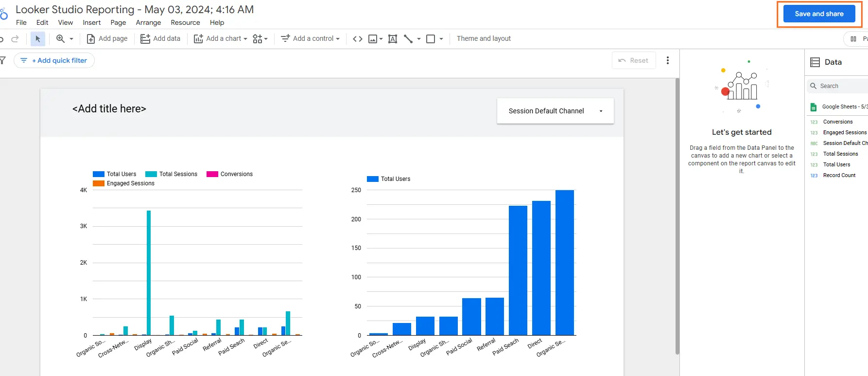
Task: Click the redo arrow icon
Action: 15,39
